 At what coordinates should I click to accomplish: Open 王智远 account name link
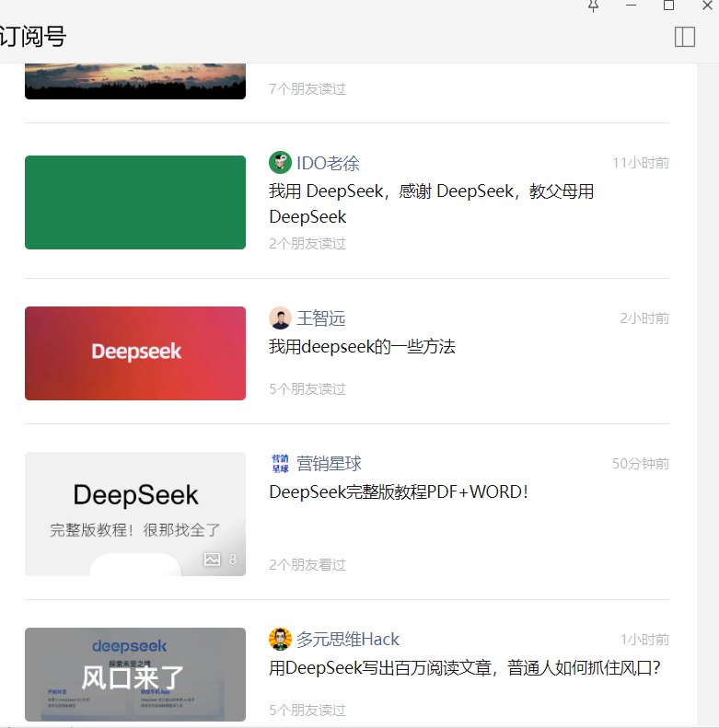click(321, 318)
